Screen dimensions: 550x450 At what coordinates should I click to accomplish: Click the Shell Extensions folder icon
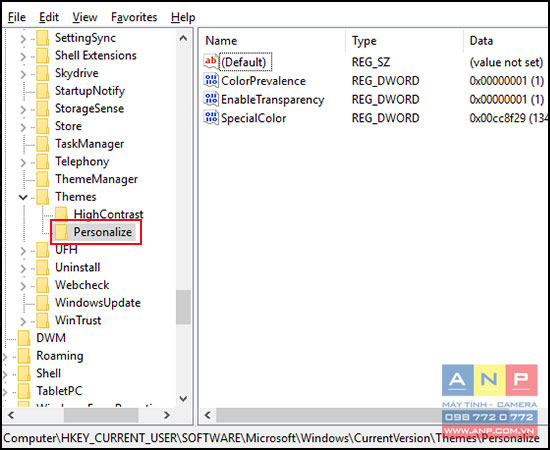43,55
